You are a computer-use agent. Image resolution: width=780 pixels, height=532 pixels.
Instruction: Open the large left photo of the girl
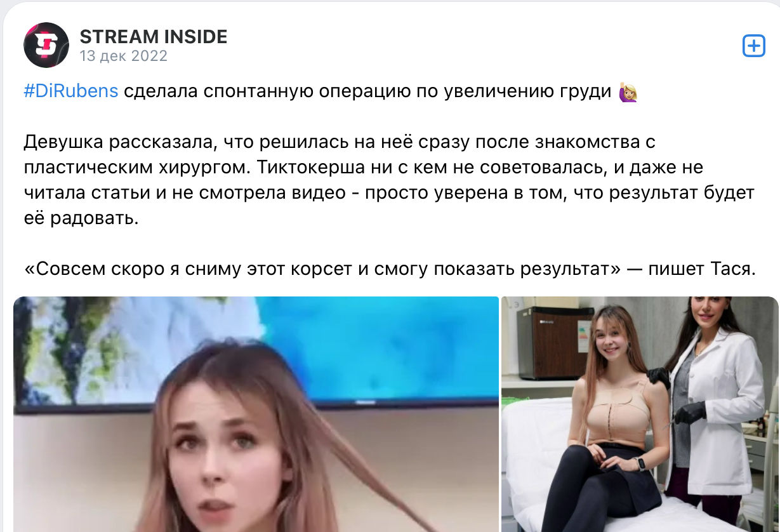(256, 414)
